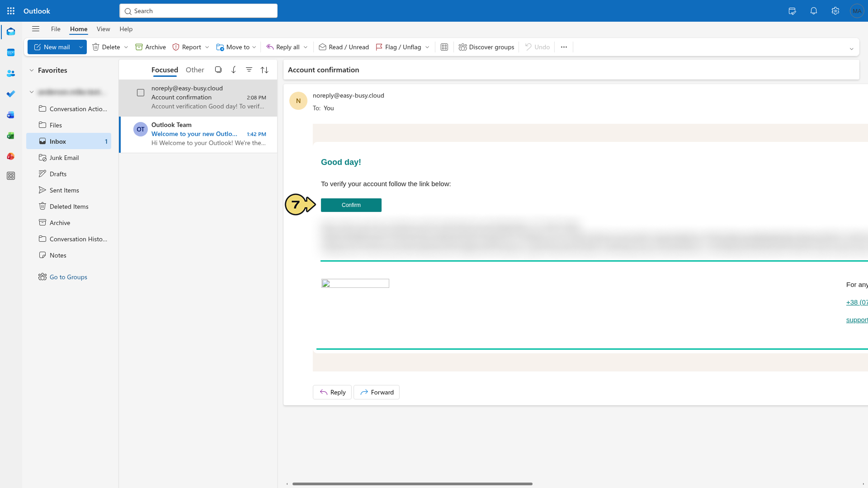This screenshot has width=868, height=488.
Task: Open the Help ribbon tab
Action: coord(126,29)
